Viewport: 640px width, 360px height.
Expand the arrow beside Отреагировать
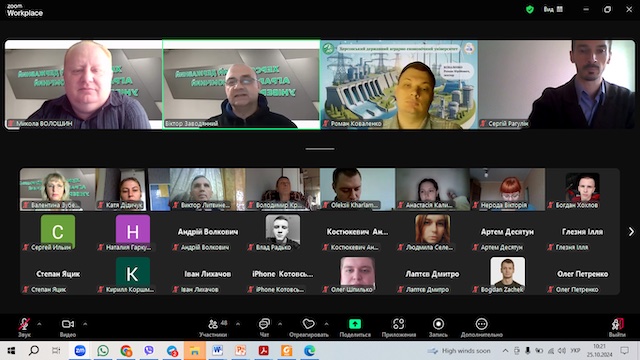tap(327, 324)
